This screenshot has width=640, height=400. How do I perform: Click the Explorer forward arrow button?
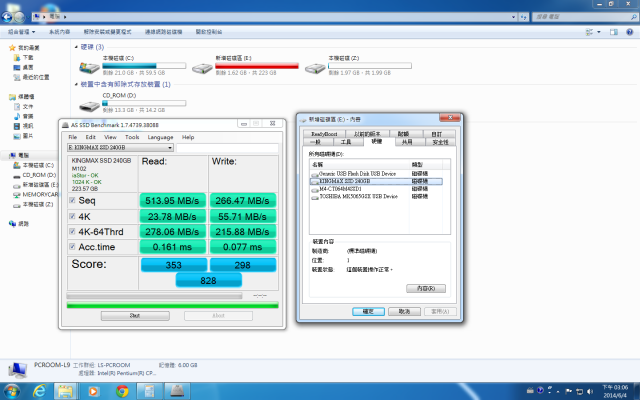(x=19, y=17)
